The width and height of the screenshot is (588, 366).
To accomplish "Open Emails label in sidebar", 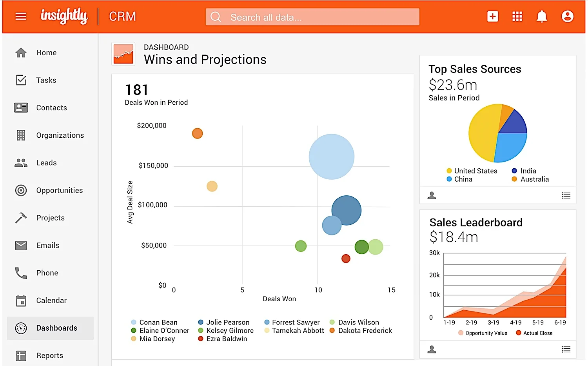I will click(x=48, y=245).
